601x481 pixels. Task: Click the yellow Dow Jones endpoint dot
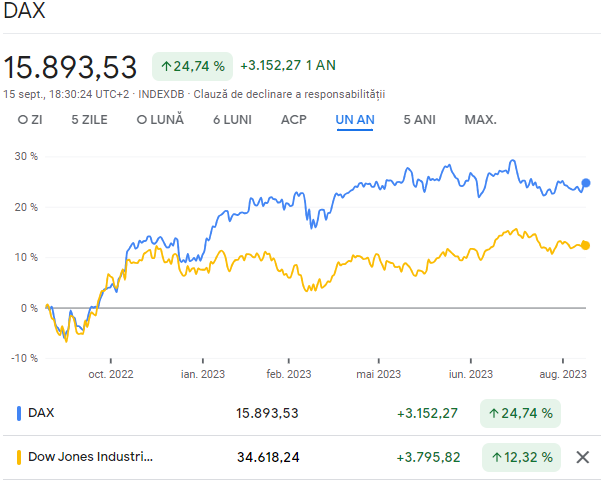coord(585,245)
